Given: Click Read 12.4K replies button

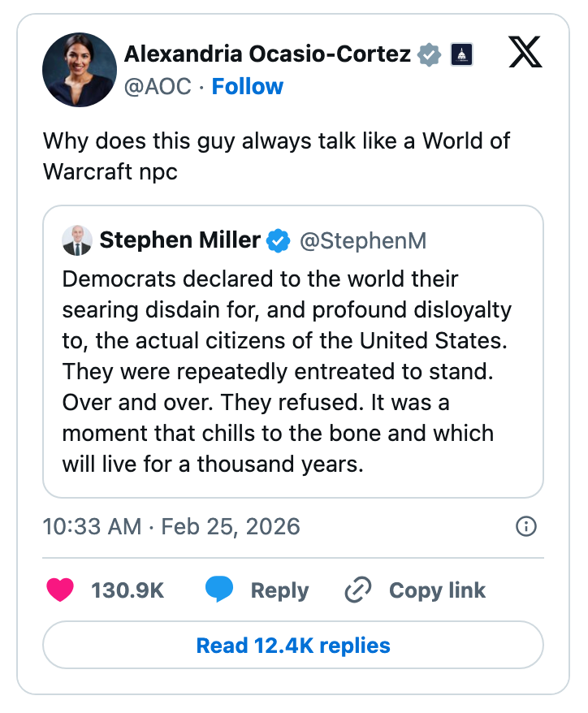Looking at the screenshot, I should pos(293,646).
